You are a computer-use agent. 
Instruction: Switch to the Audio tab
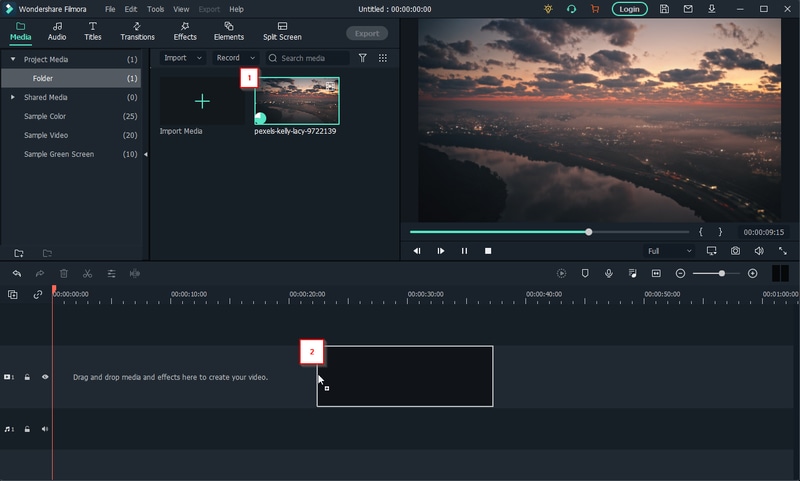[57, 31]
